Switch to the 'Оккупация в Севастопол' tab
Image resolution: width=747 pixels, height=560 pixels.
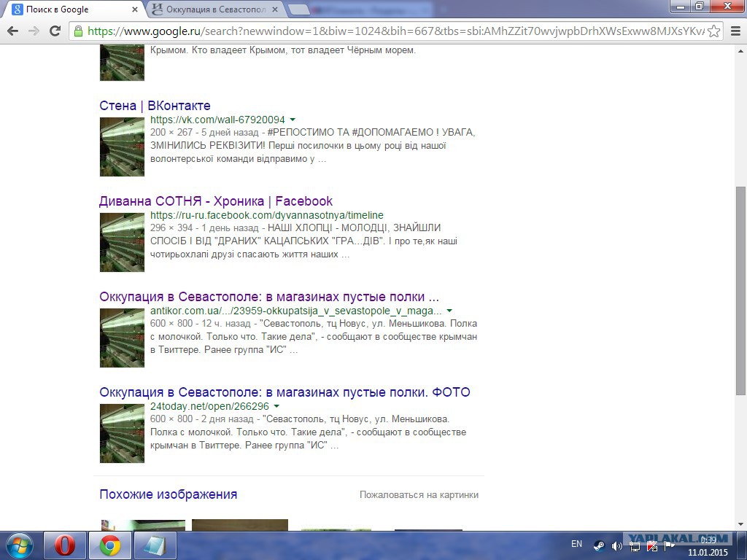(x=214, y=9)
